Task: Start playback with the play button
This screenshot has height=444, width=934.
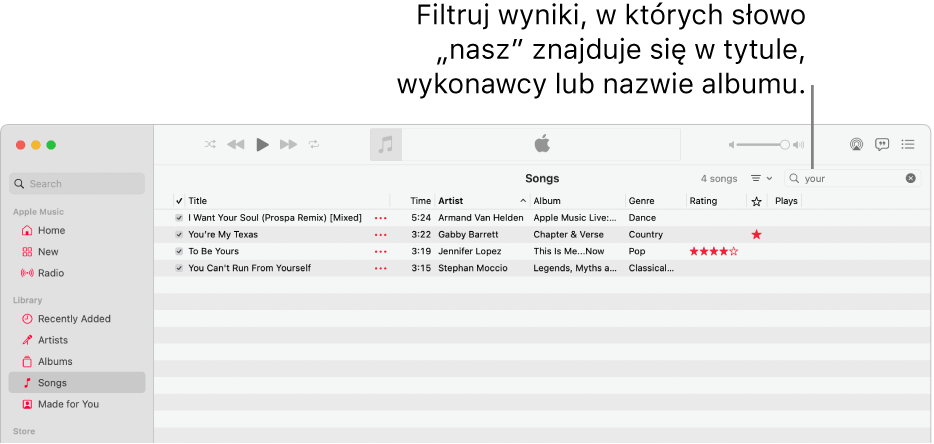Action: click(262, 144)
